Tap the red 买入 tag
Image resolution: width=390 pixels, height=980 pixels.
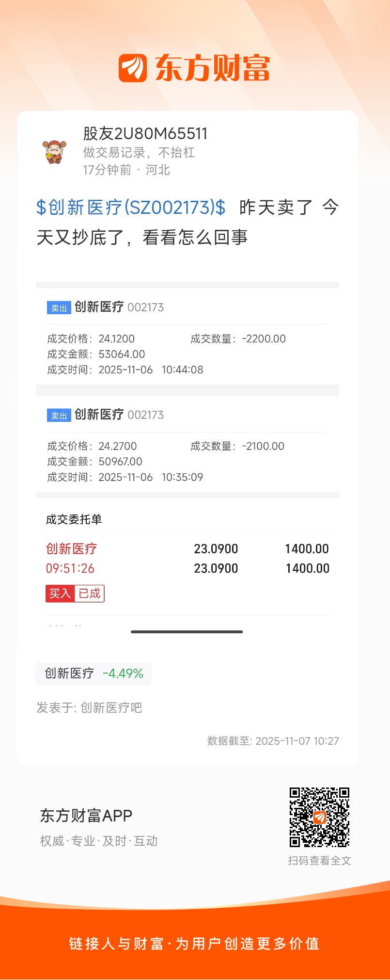tap(60, 594)
